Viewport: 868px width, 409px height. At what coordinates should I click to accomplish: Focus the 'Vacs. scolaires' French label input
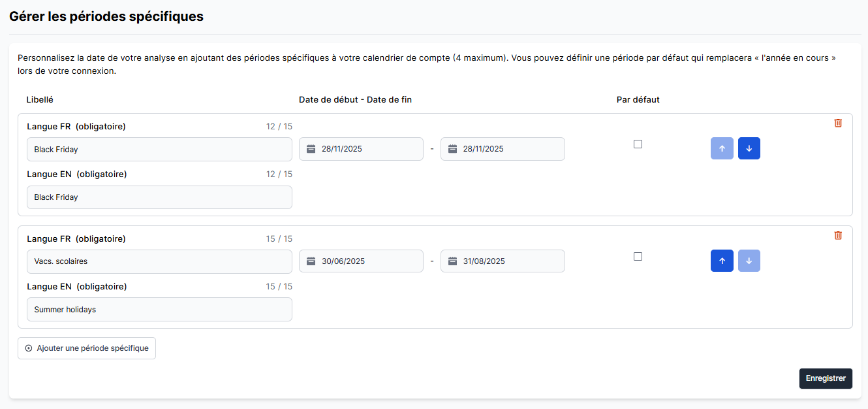tap(159, 261)
